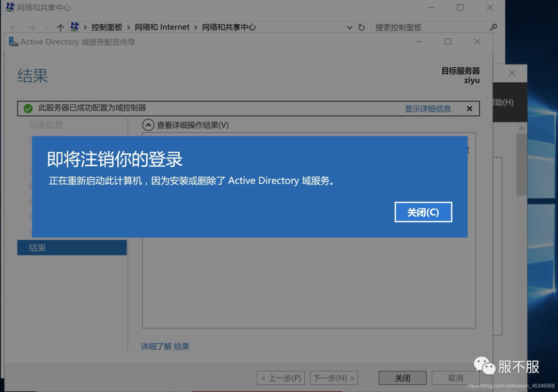Click the green success checkmark icon
This screenshot has width=558, height=392.
click(28, 108)
